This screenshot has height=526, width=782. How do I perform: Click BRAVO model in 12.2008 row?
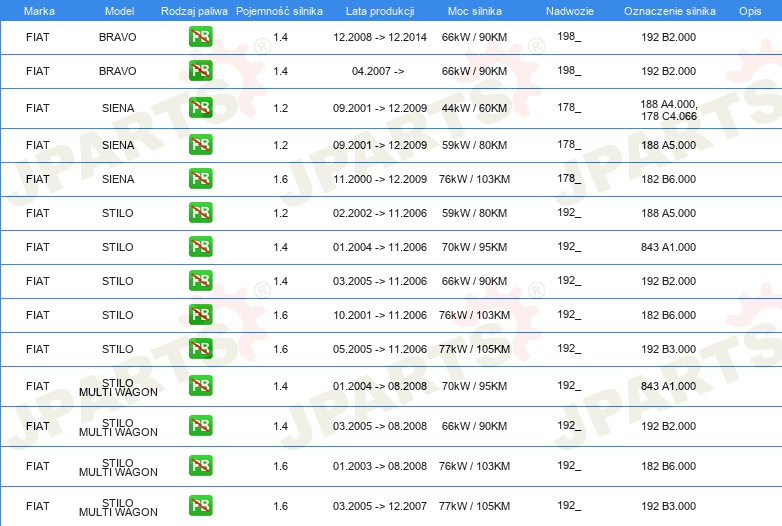coord(118,37)
